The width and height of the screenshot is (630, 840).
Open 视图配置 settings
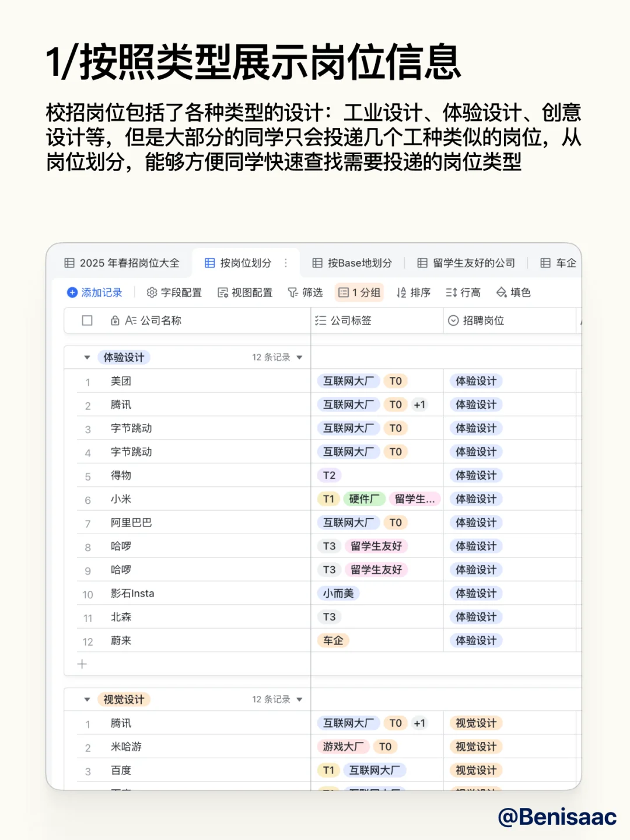coord(244,292)
